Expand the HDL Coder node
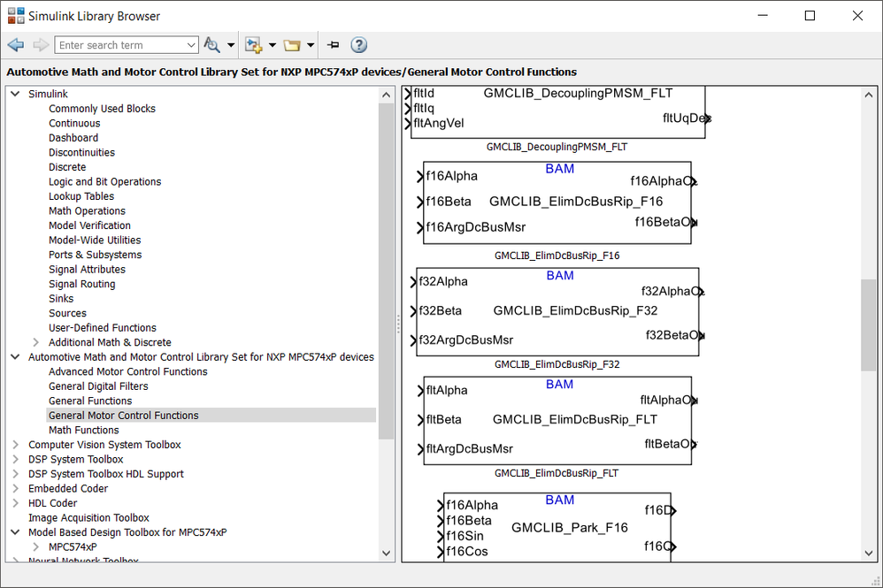Image resolution: width=883 pixels, height=588 pixels. [x=15, y=503]
